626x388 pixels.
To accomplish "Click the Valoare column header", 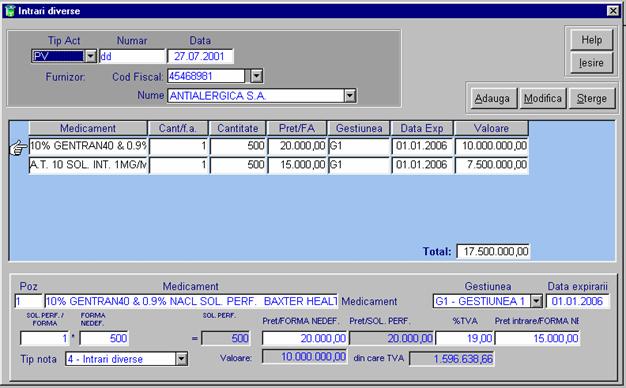I will 491,128.
